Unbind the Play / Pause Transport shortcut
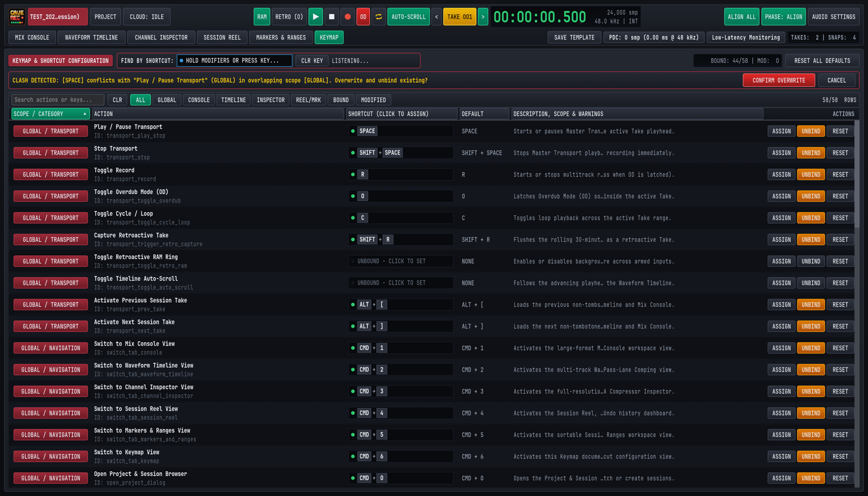 click(x=811, y=131)
